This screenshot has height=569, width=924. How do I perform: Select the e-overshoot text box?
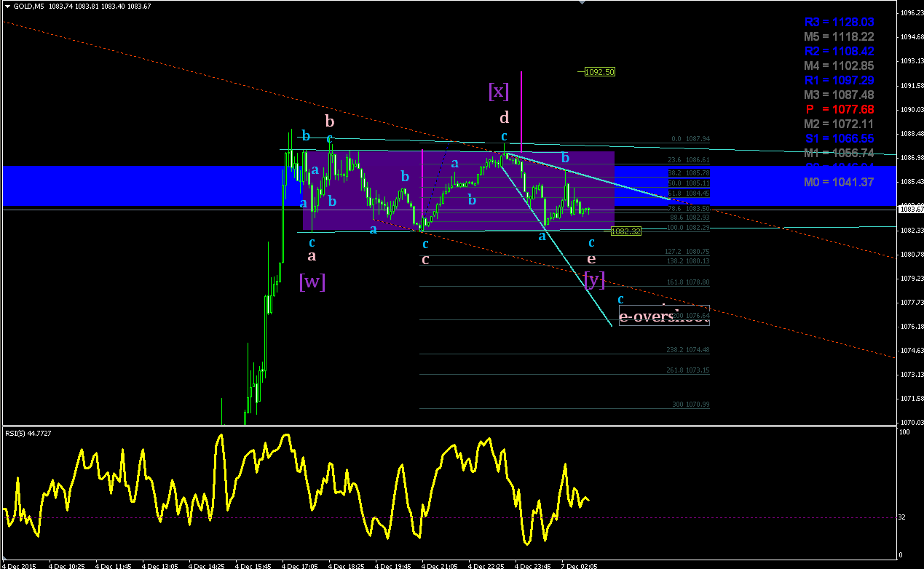tap(663, 315)
